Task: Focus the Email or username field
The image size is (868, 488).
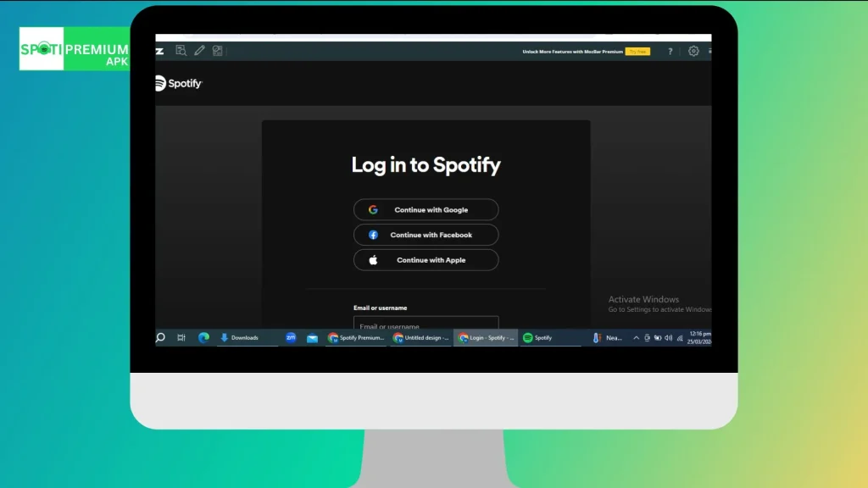Action: tap(426, 323)
